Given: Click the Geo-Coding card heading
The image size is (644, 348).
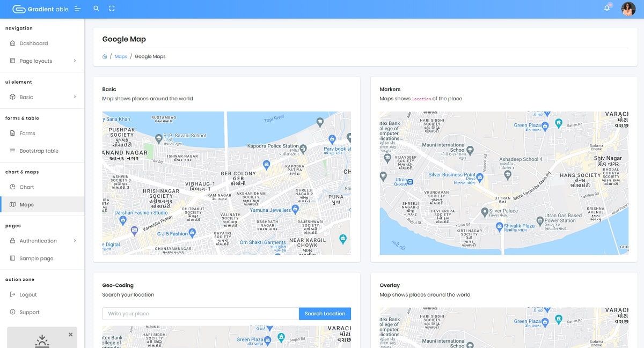Looking at the screenshot, I should pos(118,286).
